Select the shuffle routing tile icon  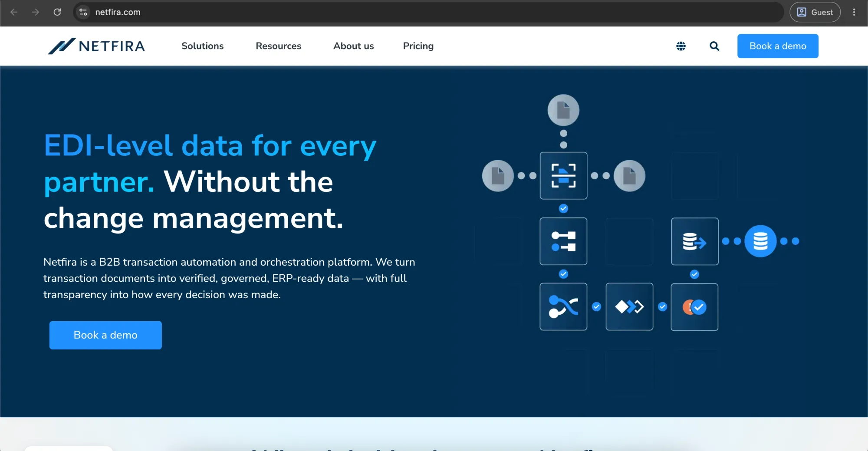[x=563, y=307]
